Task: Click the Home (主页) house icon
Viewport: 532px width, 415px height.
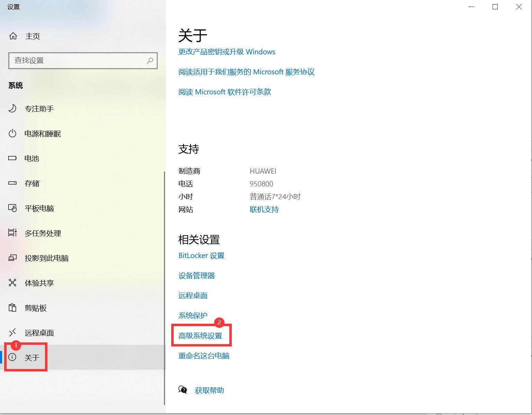Action: click(13, 36)
